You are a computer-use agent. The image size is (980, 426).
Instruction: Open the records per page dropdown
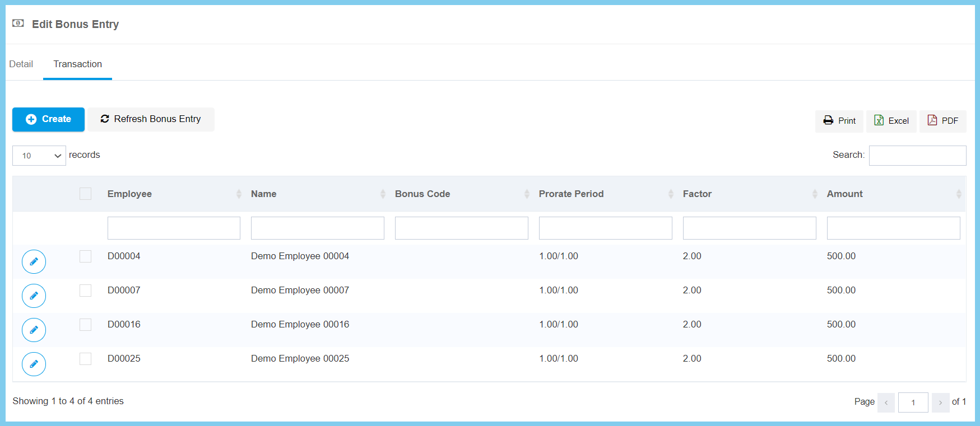(39, 156)
